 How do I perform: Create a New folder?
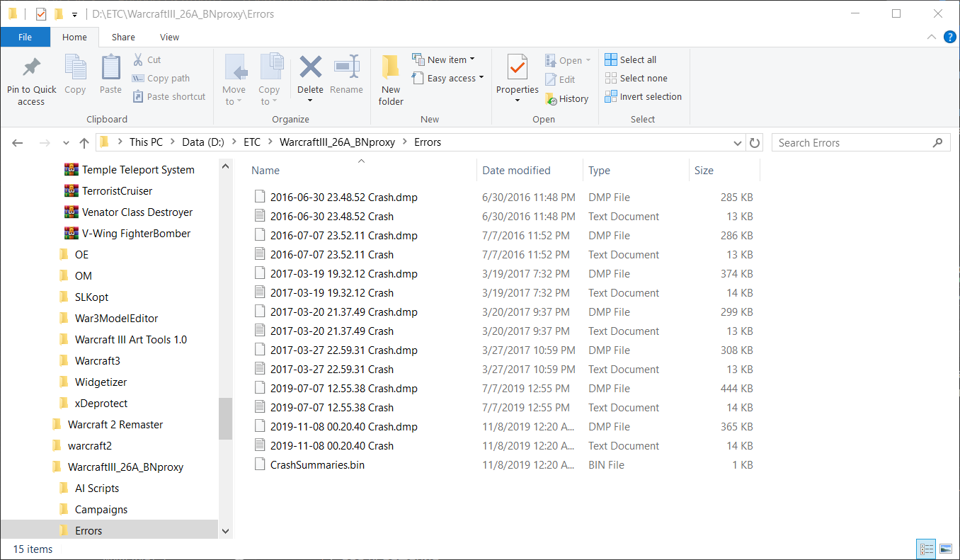point(391,79)
